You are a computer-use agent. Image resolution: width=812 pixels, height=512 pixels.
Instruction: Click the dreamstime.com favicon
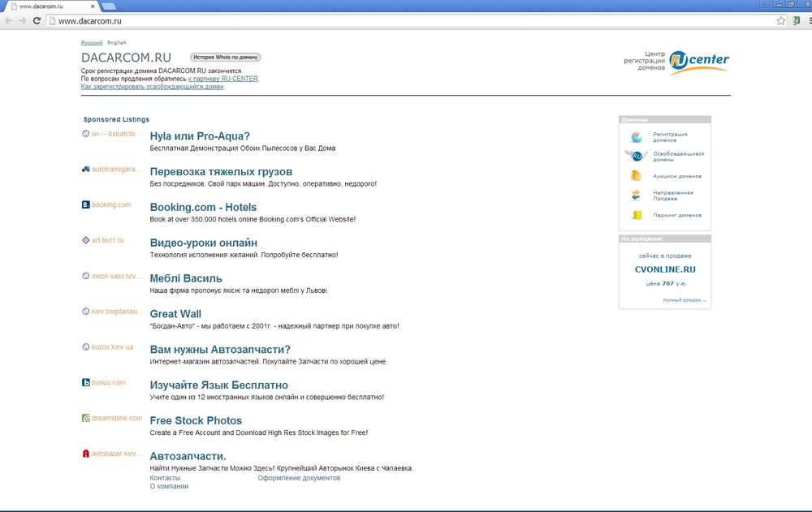[x=86, y=418]
